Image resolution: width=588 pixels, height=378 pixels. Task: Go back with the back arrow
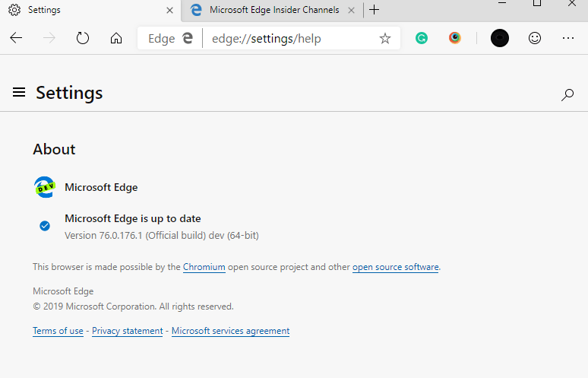pyautogui.click(x=16, y=38)
